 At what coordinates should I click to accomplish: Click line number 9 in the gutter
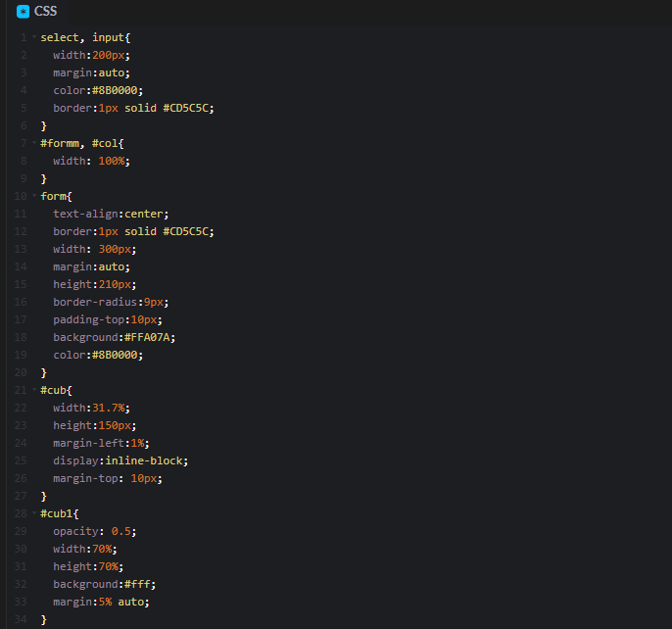click(x=24, y=178)
